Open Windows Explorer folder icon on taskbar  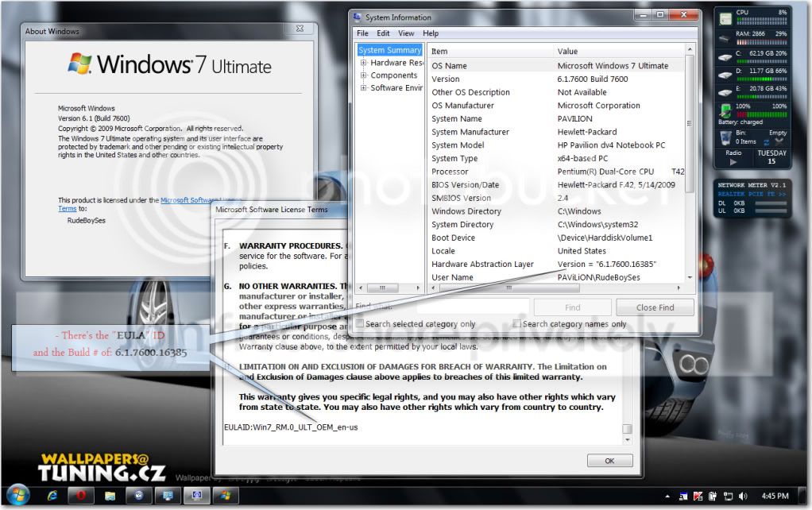pos(110,496)
